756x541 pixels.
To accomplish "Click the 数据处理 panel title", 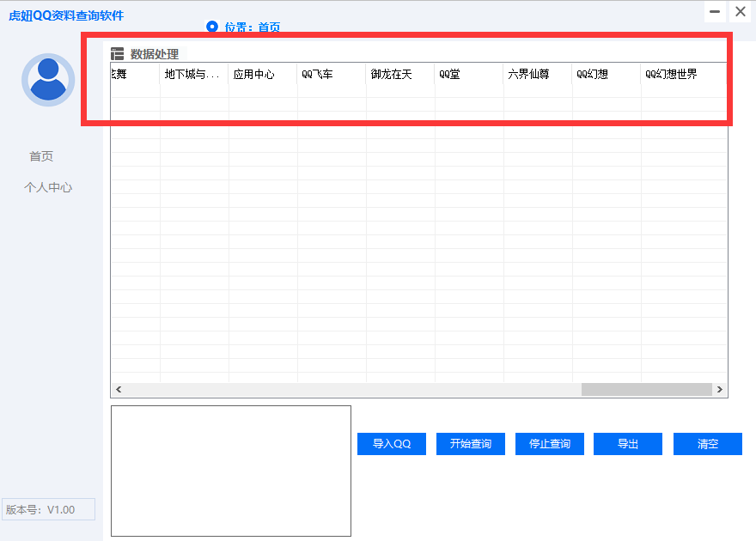I will coord(155,54).
